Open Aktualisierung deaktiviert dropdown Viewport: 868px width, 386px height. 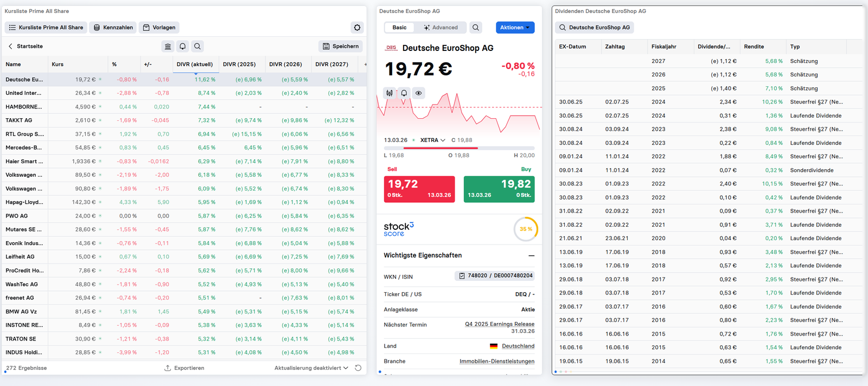(x=311, y=368)
